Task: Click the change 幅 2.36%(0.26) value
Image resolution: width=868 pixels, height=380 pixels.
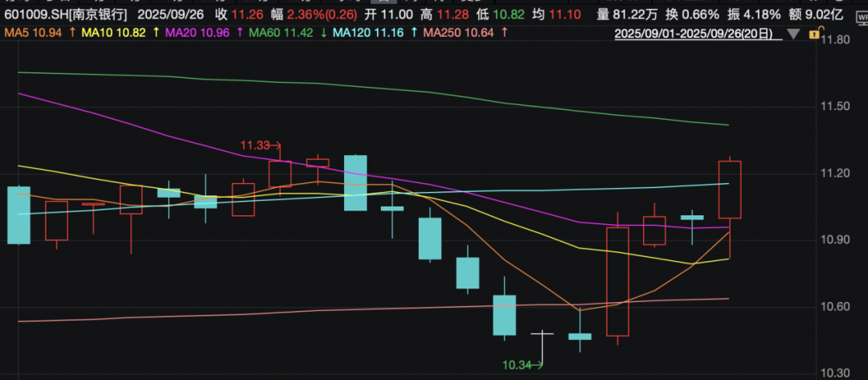Action: click(313, 14)
